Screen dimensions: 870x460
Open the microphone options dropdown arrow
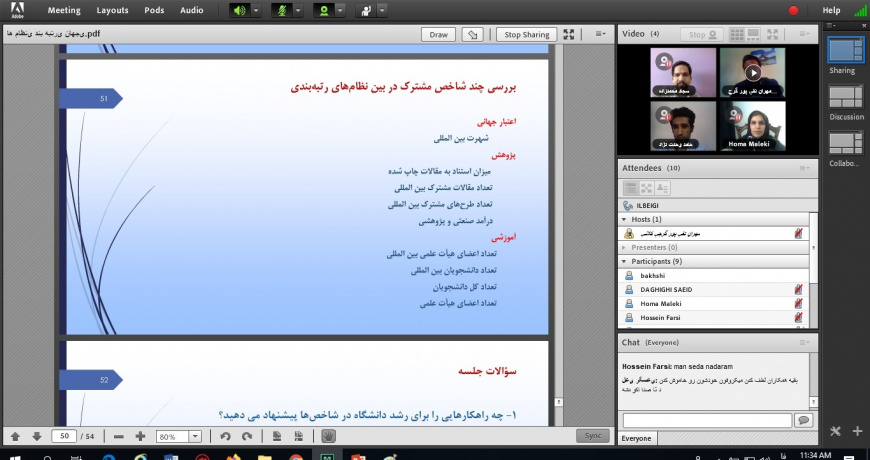[298, 11]
